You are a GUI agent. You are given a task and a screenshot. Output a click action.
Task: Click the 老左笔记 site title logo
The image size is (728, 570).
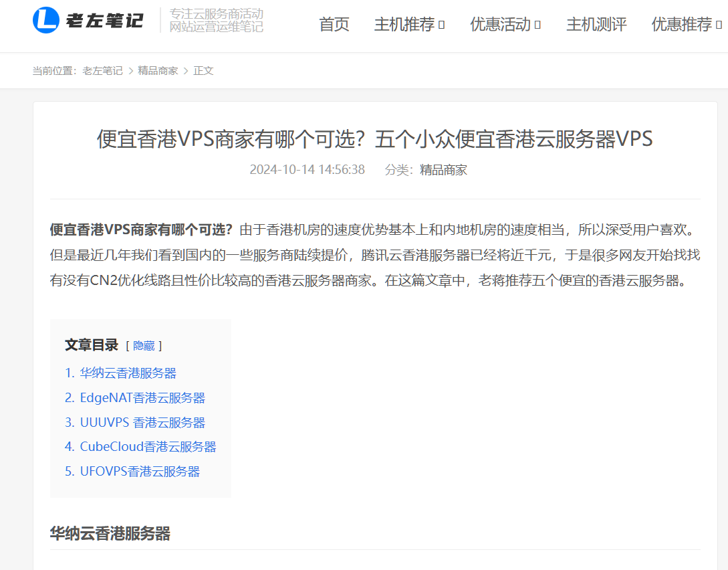(104, 21)
